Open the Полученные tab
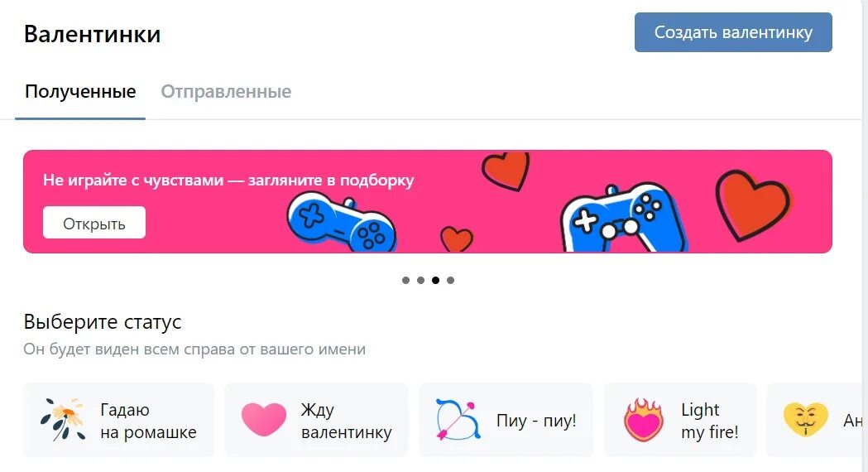 tap(80, 91)
